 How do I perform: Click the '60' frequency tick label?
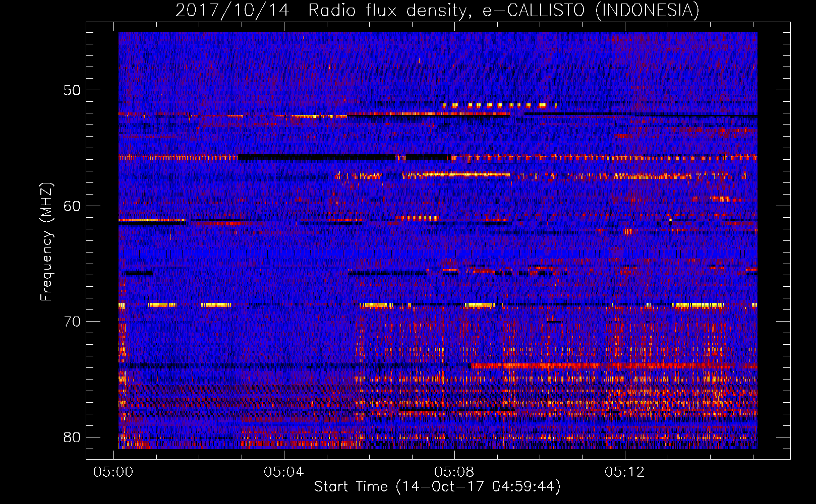tap(72, 206)
